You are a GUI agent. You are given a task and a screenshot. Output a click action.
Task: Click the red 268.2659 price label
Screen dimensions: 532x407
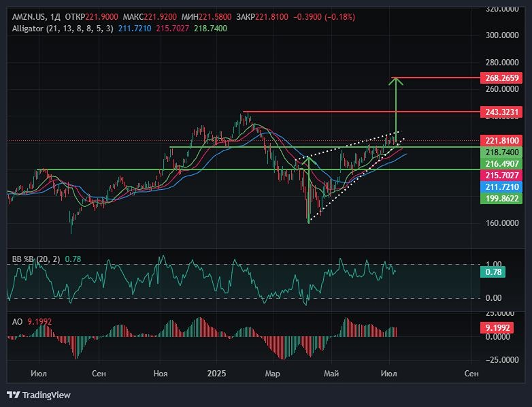click(502, 78)
